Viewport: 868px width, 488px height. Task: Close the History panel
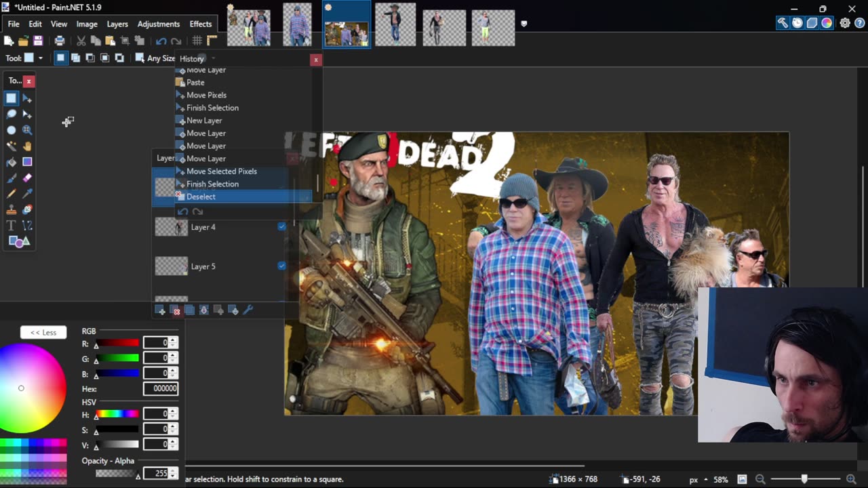(x=316, y=60)
